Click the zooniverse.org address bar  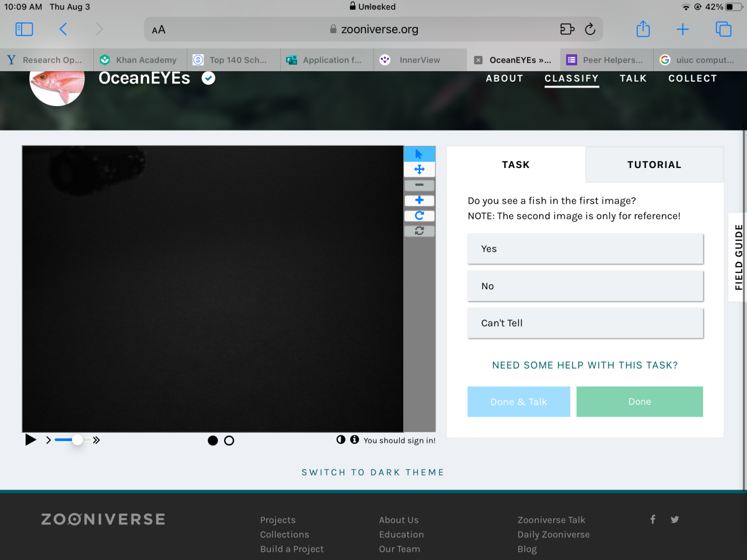(373, 29)
